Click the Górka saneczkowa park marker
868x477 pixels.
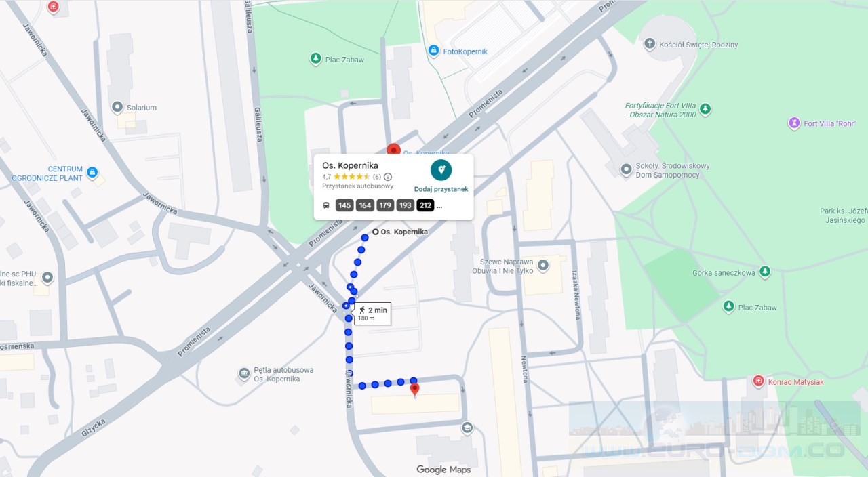pos(765,272)
